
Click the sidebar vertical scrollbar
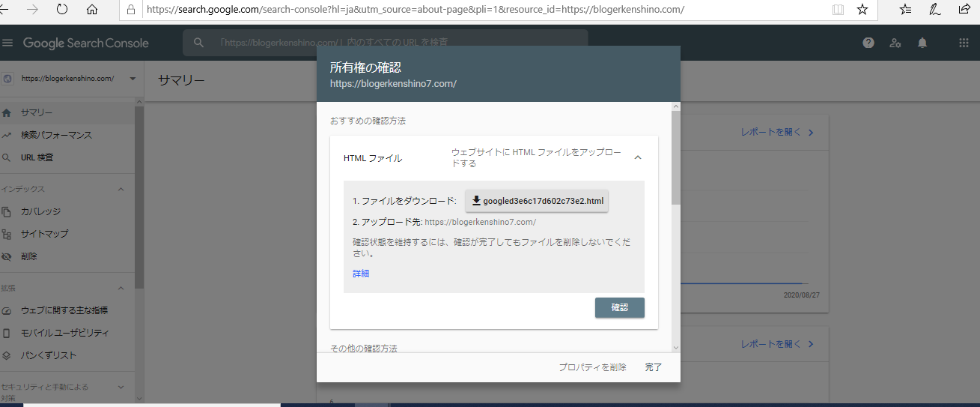[x=139, y=196]
